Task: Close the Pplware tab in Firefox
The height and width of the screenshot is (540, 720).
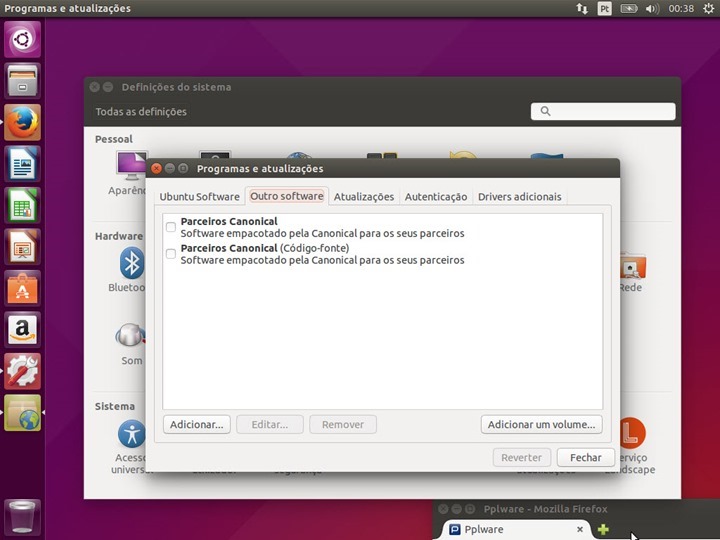Action: click(x=580, y=529)
